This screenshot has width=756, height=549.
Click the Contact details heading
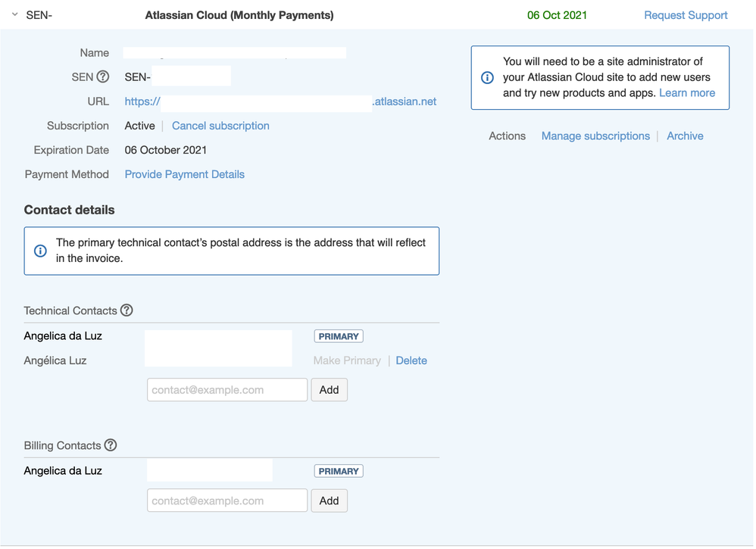(x=70, y=210)
